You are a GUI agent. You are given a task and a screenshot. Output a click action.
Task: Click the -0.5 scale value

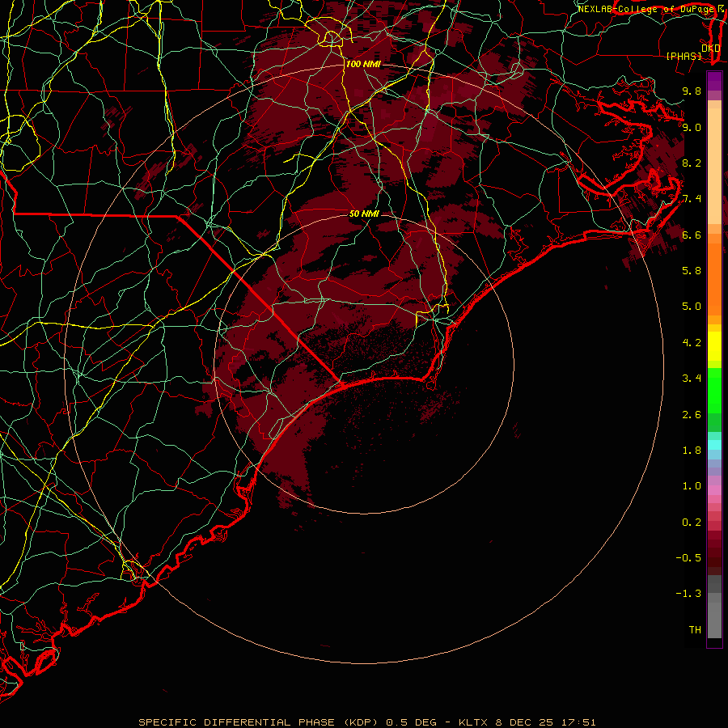(x=688, y=558)
